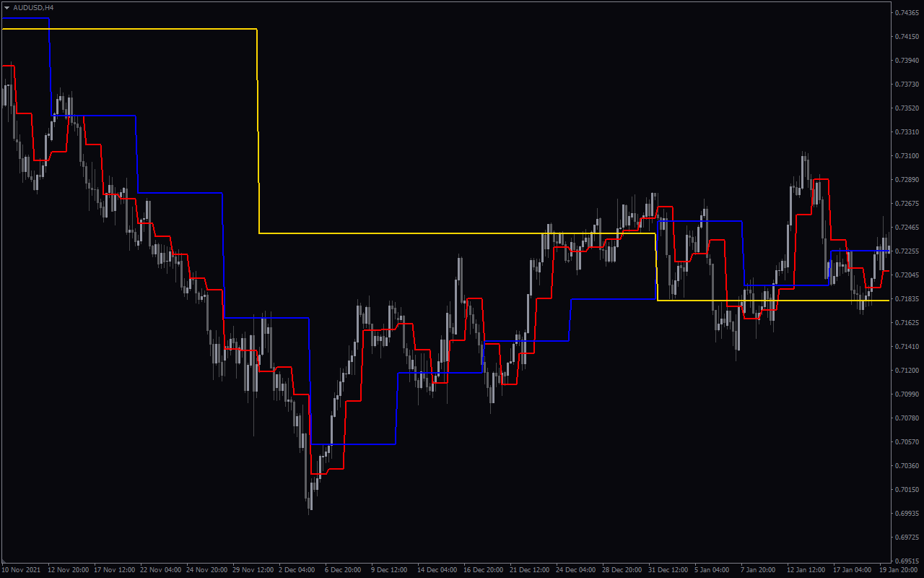Click the 16 Dec 20:00 time label
This screenshot has width=924, height=578.
click(x=484, y=570)
